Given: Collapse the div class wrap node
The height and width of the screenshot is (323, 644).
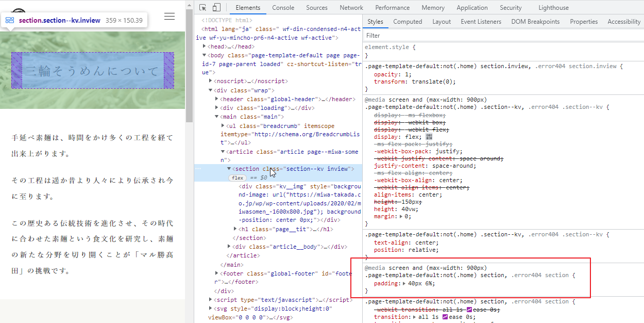Looking at the screenshot, I should tap(211, 90).
